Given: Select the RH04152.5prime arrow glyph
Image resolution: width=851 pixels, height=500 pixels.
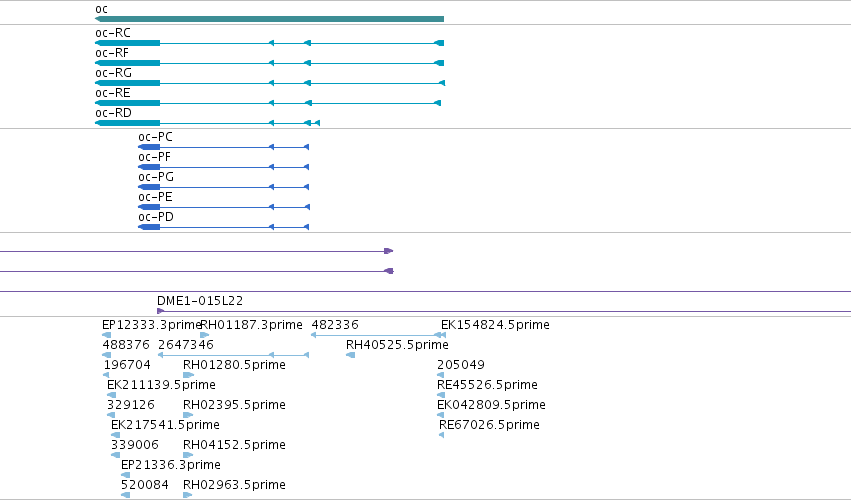Looking at the screenshot, I should coord(188,455).
